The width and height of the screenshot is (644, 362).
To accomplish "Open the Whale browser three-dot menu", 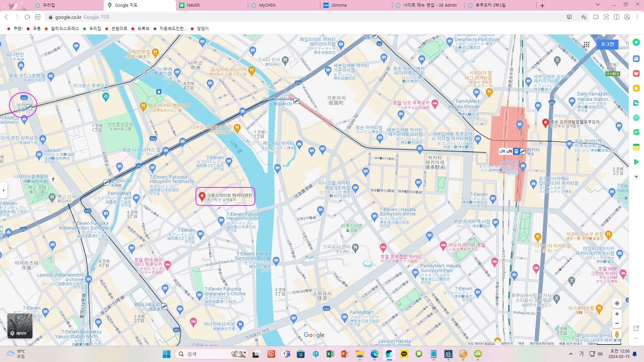I will [x=637, y=17].
